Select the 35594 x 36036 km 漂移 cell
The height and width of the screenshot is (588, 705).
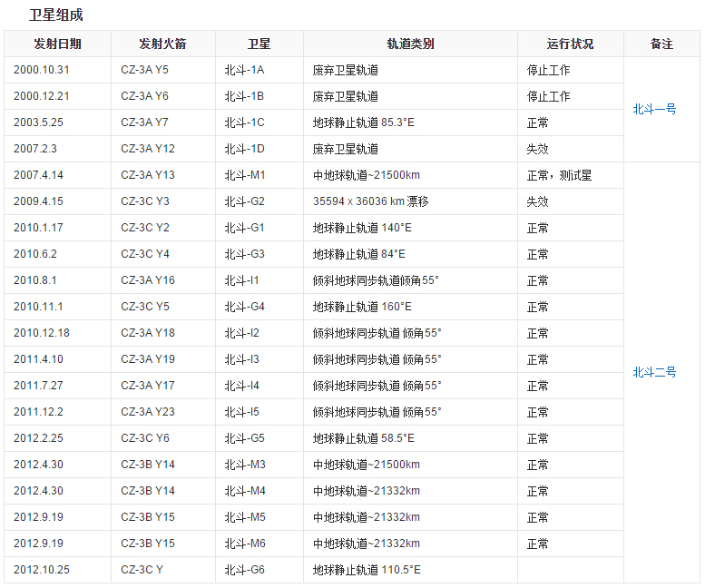point(371,201)
